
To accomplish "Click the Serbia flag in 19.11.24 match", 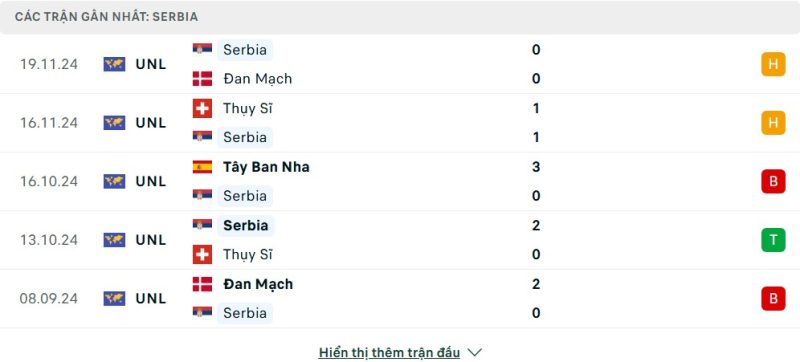I will pos(202,48).
